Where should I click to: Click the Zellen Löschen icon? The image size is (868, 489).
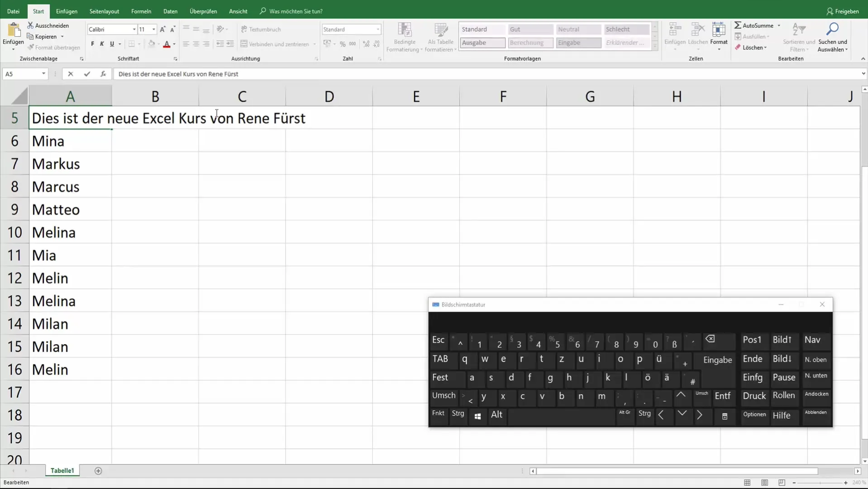click(x=697, y=30)
